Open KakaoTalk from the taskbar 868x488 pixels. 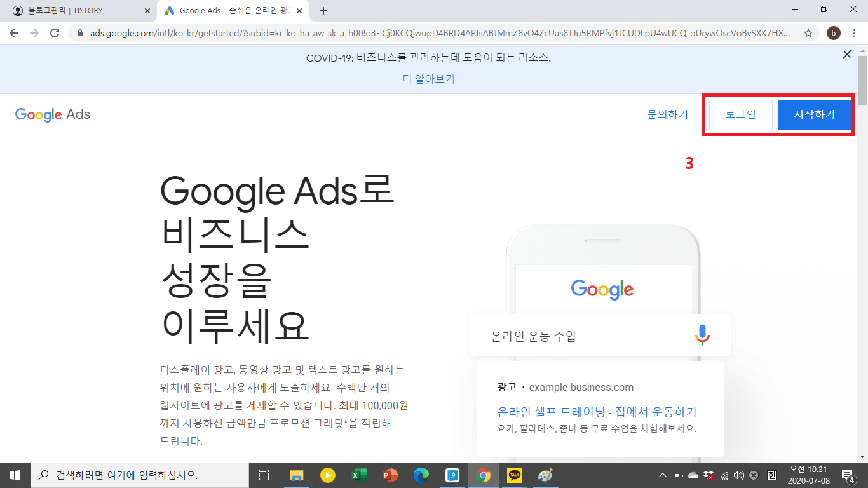515,475
